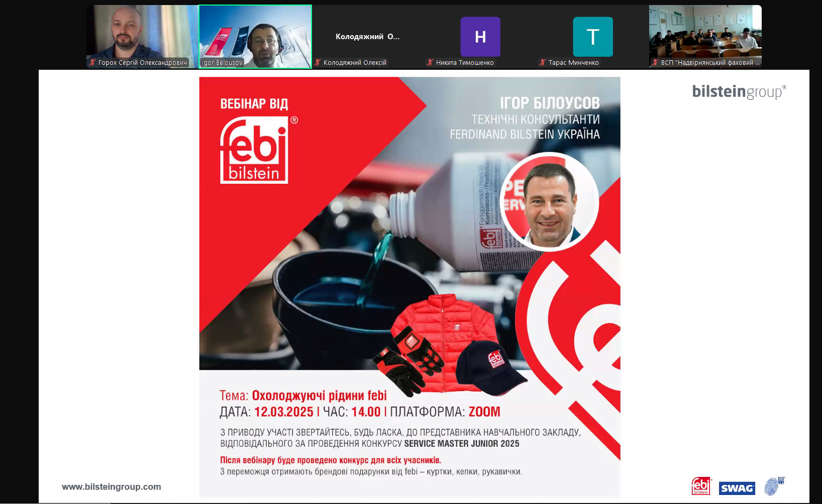Click the muted mic icon on the ВСП classroom tile
Viewport: 822px width, 504px height.
tap(655, 63)
